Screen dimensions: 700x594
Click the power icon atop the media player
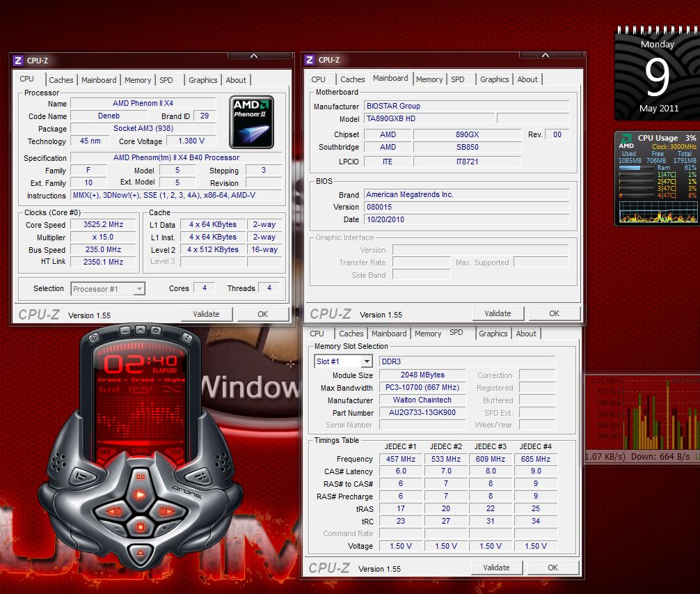(155, 331)
